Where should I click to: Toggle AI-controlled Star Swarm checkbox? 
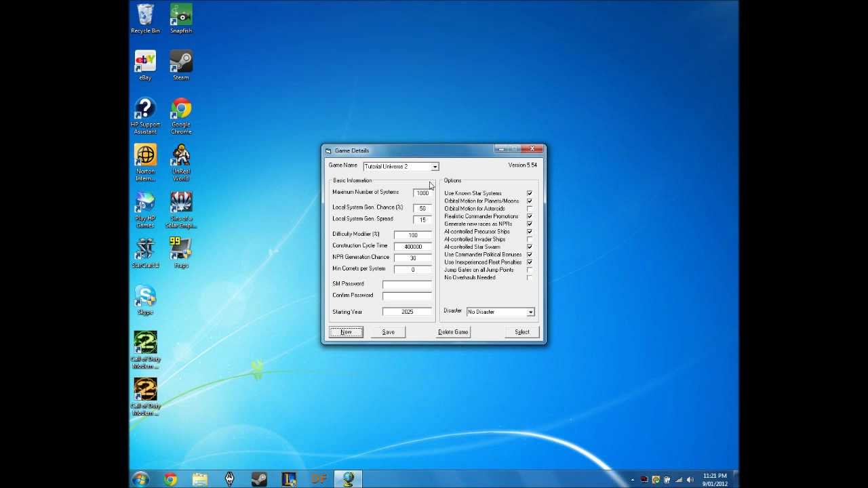click(x=530, y=247)
